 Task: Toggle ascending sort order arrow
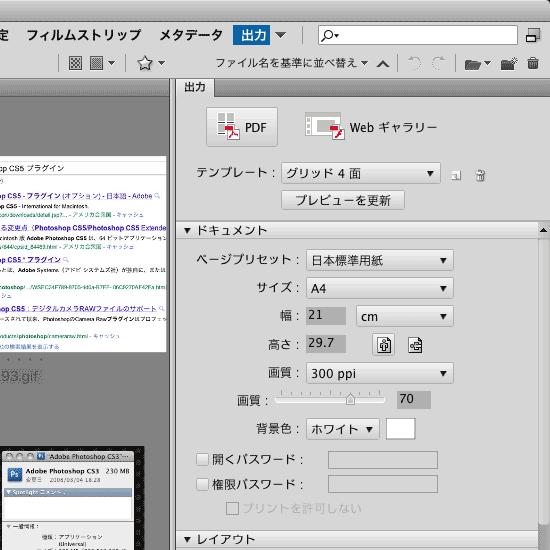[x=383, y=64]
